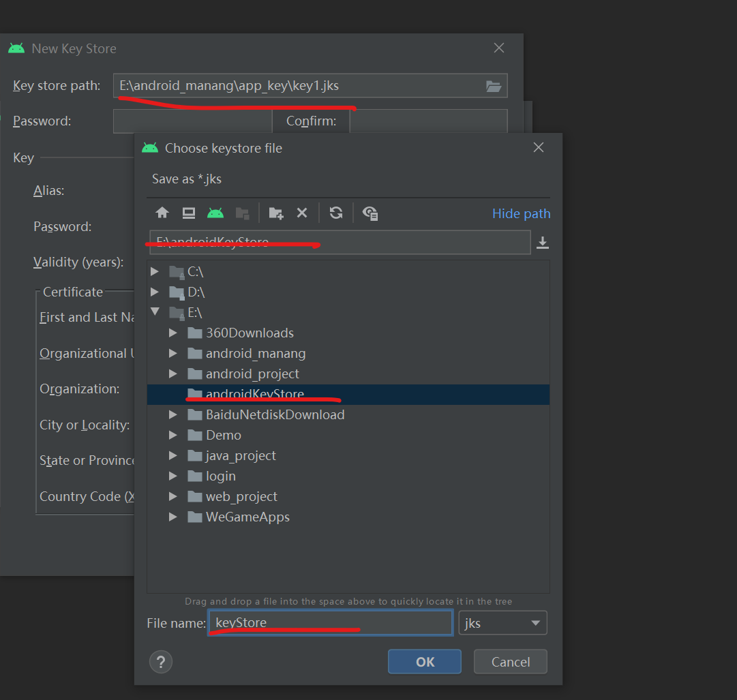Dismiss the dialog with Cancel
Screen dimensions: 737x700
[510, 661]
